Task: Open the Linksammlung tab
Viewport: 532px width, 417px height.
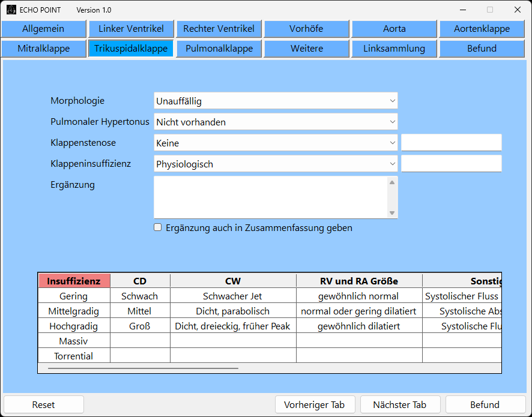Action: [394, 49]
